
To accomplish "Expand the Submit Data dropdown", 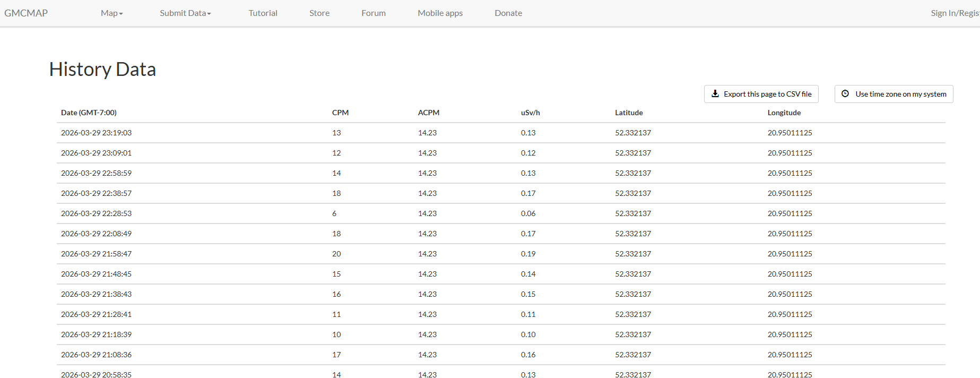I will [x=185, y=13].
